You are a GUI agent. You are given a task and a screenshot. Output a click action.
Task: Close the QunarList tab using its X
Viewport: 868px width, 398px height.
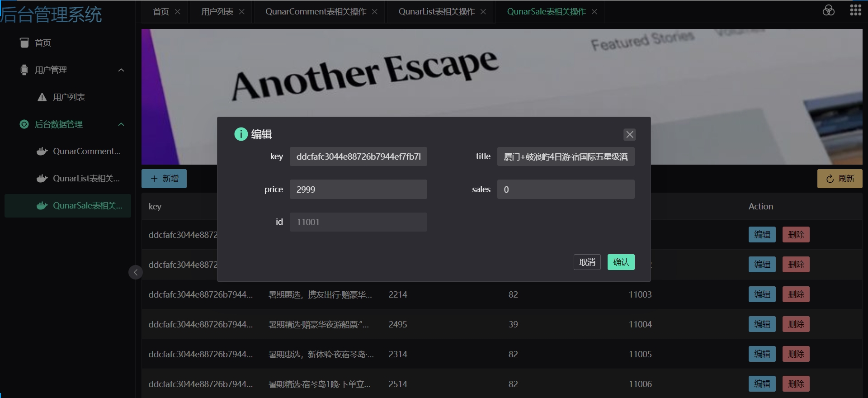pos(483,12)
